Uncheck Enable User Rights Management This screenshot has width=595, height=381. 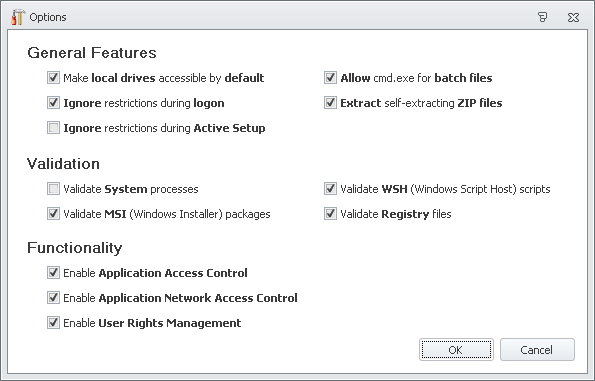click(x=54, y=323)
